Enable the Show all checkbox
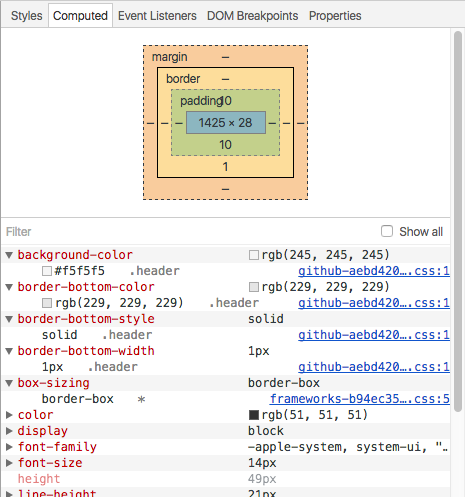 (x=387, y=231)
